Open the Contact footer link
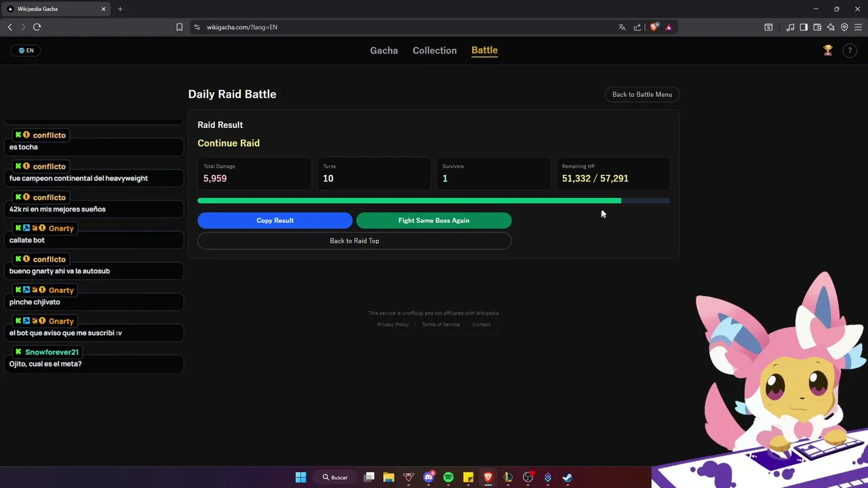The width and height of the screenshot is (868, 488). [x=481, y=325]
